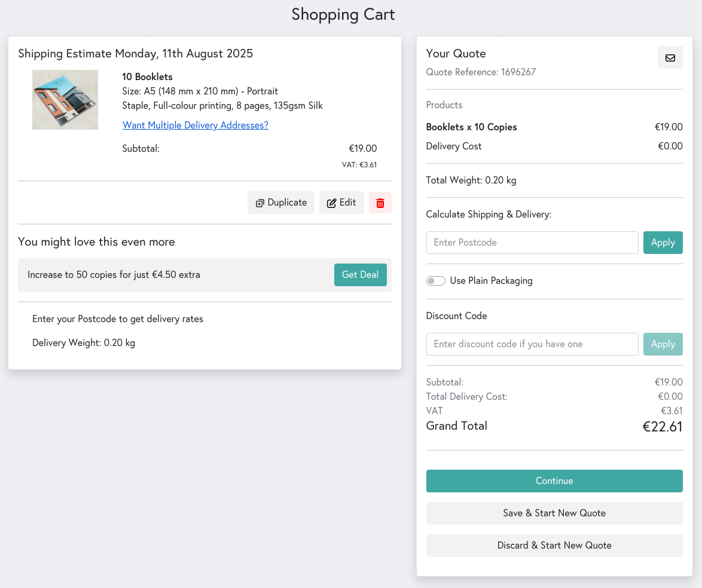Duplicate the 10 Booklets item

click(280, 203)
